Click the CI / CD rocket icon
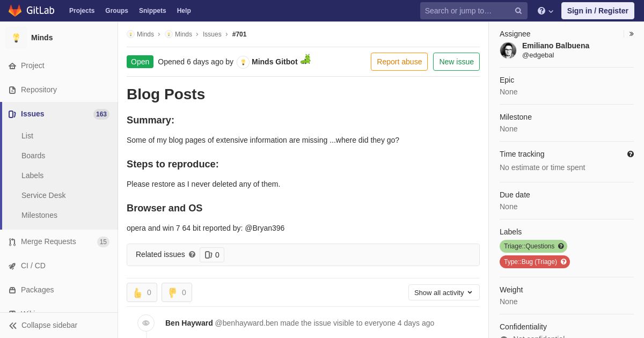The height and width of the screenshot is (338, 644). coord(12,266)
